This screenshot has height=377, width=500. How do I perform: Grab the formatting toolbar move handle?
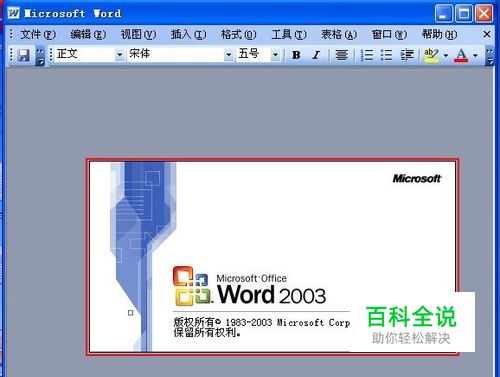[51, 55]
